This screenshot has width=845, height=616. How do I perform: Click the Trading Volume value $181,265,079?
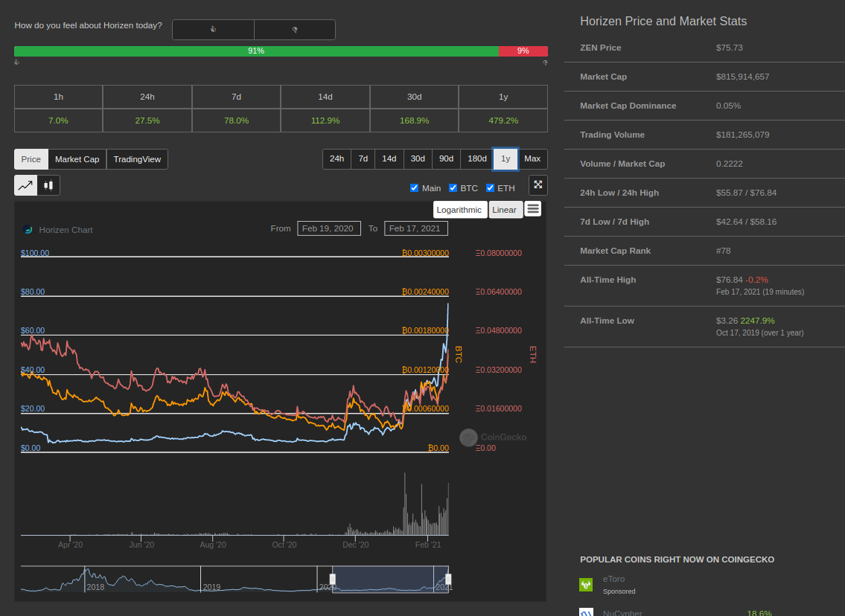point(742,135)
